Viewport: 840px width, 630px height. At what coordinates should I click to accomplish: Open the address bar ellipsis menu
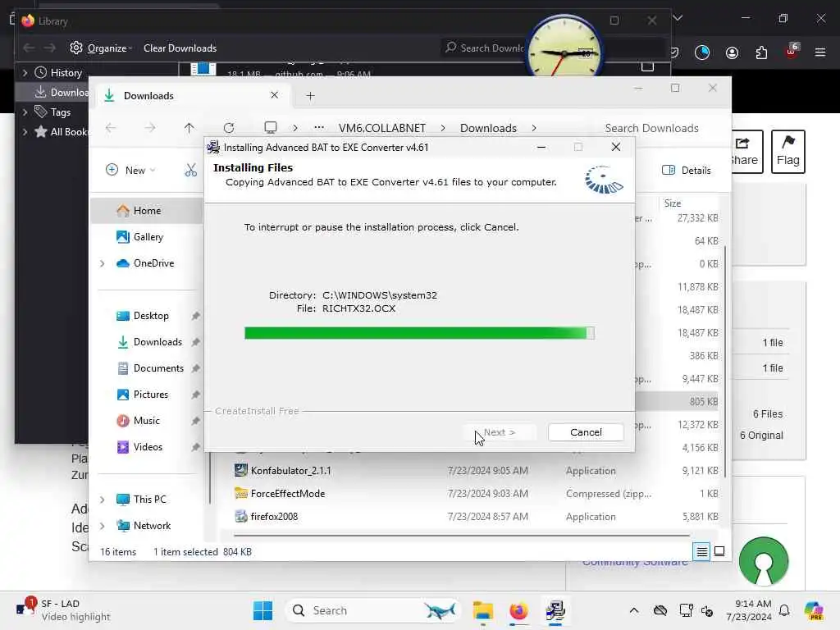coord(319,127)
